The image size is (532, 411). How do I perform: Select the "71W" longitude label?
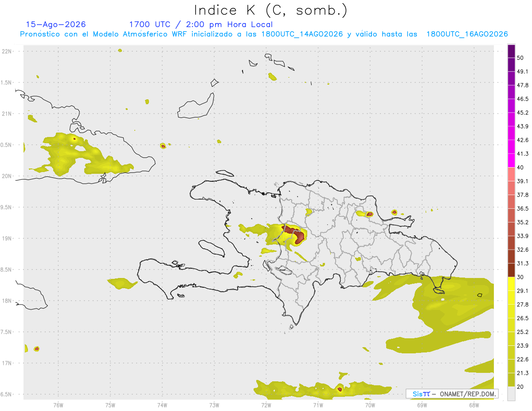[x=318, y=405]
